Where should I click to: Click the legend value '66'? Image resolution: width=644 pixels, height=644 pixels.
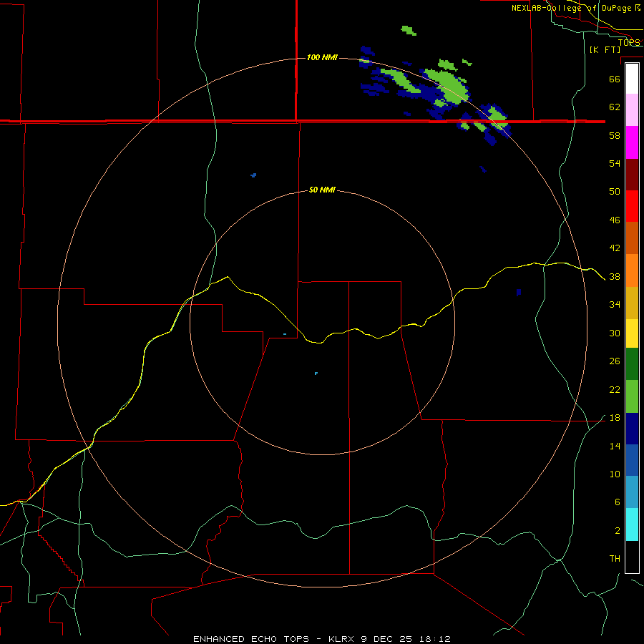tap(615, 79)
